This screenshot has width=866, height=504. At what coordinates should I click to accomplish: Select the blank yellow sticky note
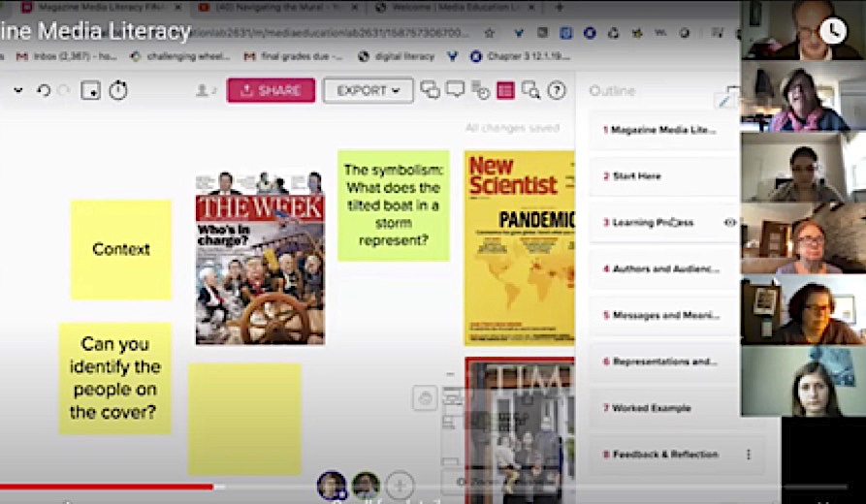(x=244, y=419)
